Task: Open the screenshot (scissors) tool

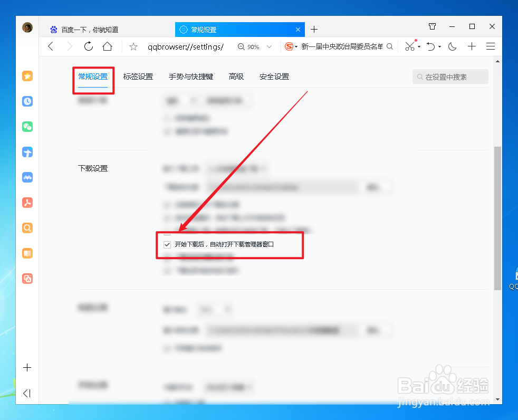Action: point(409,46)
